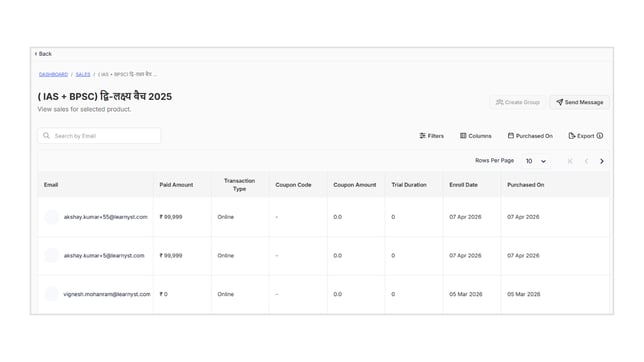Open the DASHBOARD breadcrumb link
644x362 pixels.
[53, 74]
